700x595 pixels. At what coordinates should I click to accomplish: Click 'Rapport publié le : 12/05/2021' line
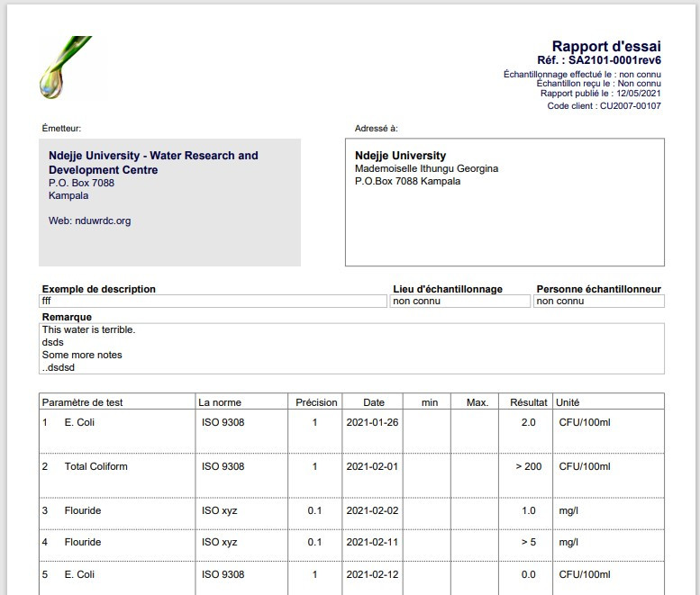pos(600,94)
